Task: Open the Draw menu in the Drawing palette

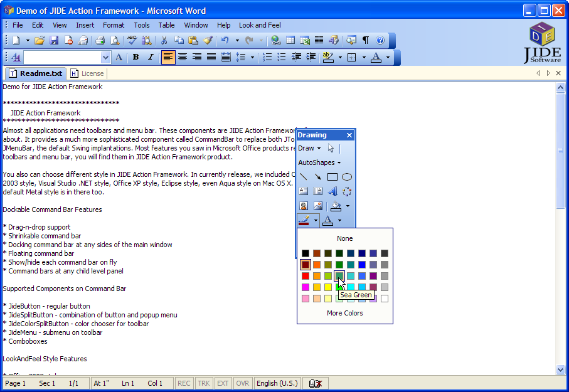Action: [309, 148]
